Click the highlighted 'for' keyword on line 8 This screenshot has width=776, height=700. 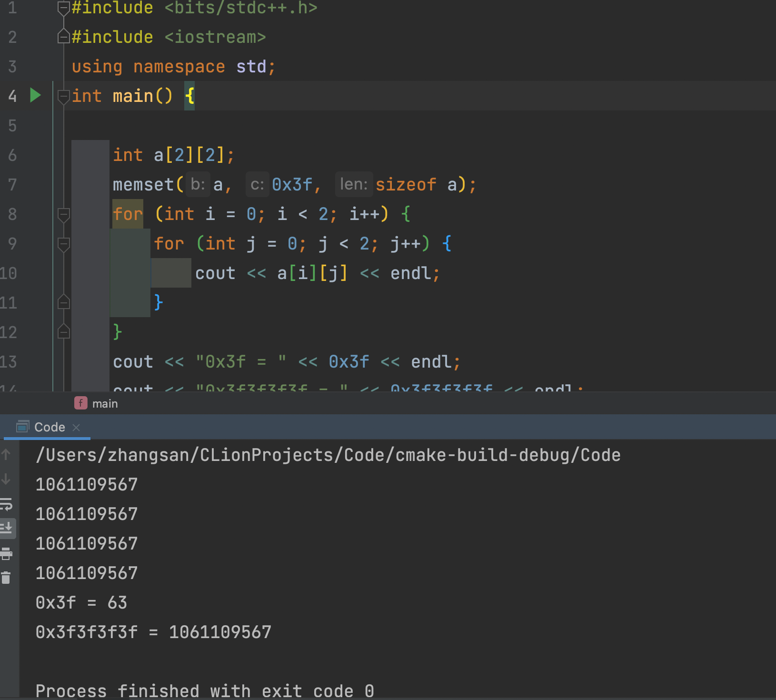point(128,214)
